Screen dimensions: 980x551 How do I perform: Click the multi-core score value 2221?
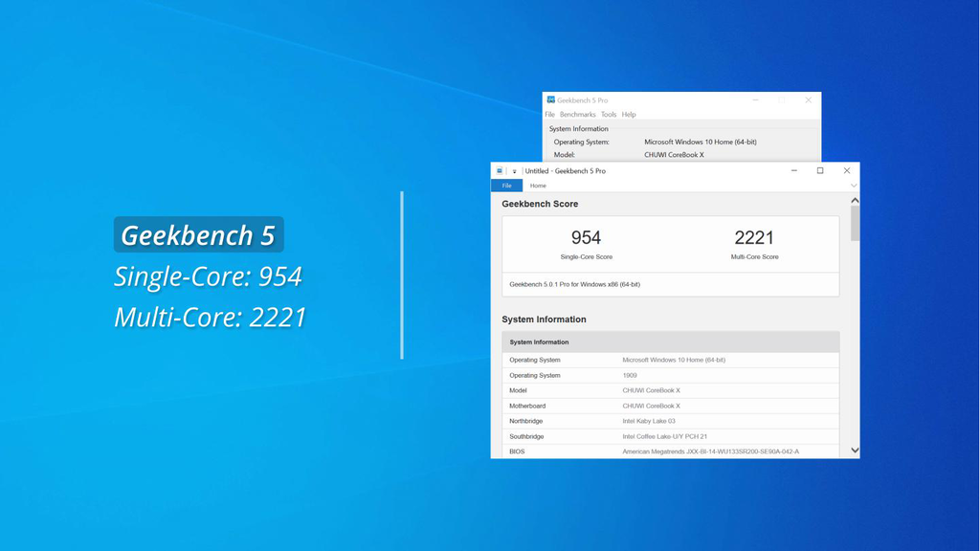(x=754, y=237)
